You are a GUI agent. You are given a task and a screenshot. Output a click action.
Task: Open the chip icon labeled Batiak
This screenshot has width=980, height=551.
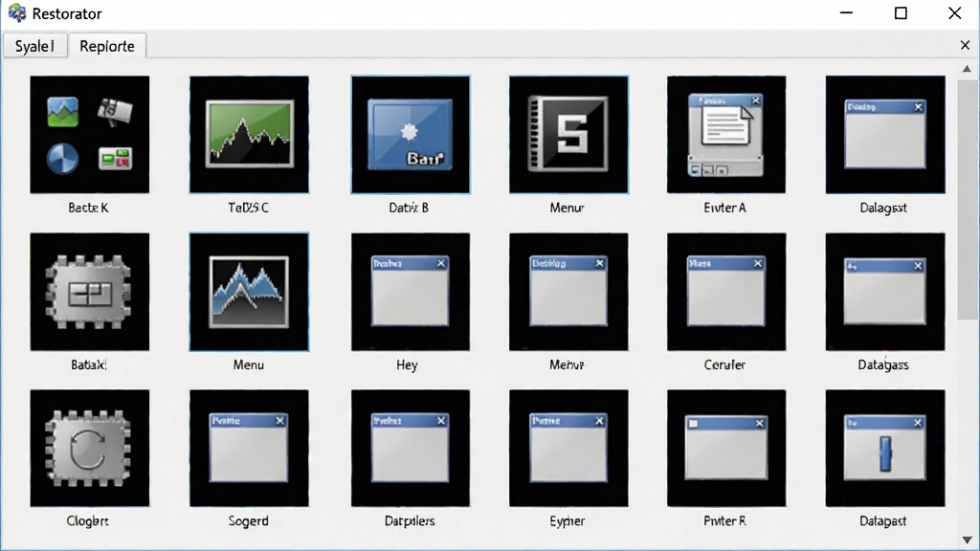[90, 292]
